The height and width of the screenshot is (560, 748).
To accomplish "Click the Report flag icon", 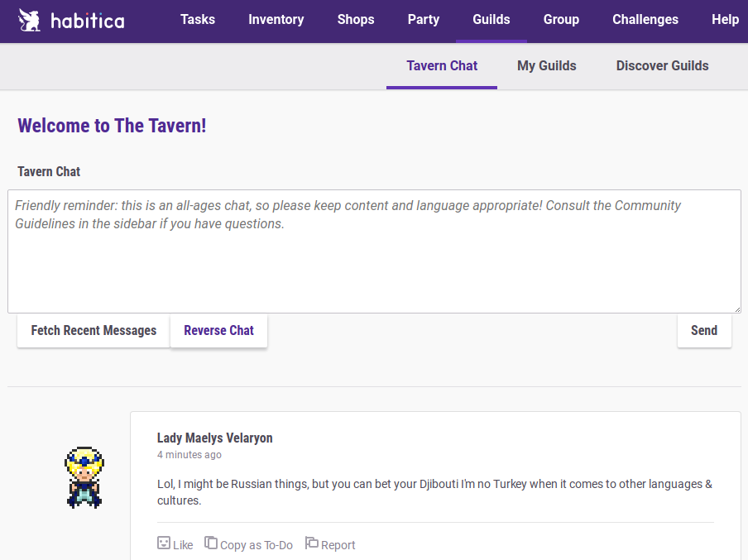I will [x=312, y=543].
